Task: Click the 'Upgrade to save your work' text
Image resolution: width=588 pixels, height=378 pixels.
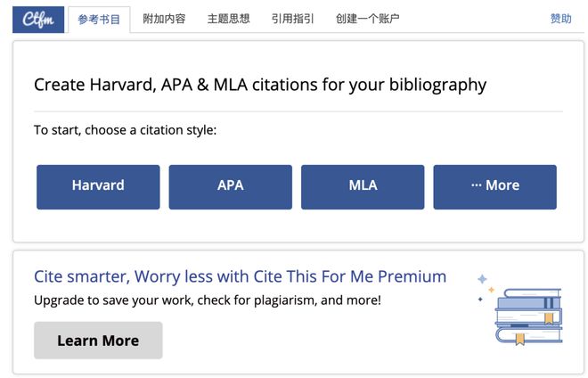Action: point(207,300)
